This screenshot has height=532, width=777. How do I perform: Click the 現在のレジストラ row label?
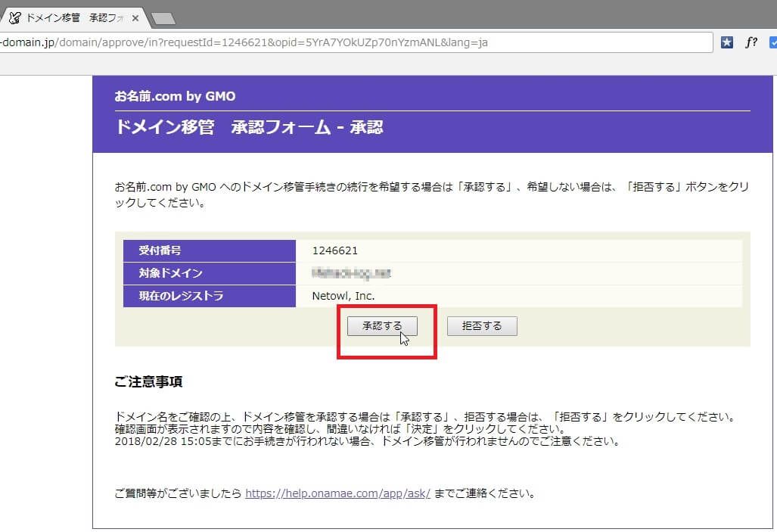pos(182,296)
